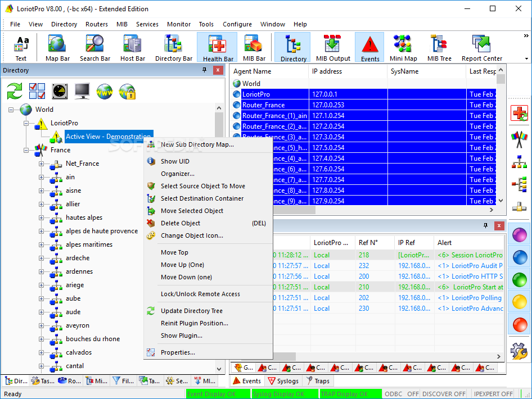Toggle the Health Bar

[x=218, y=48]
